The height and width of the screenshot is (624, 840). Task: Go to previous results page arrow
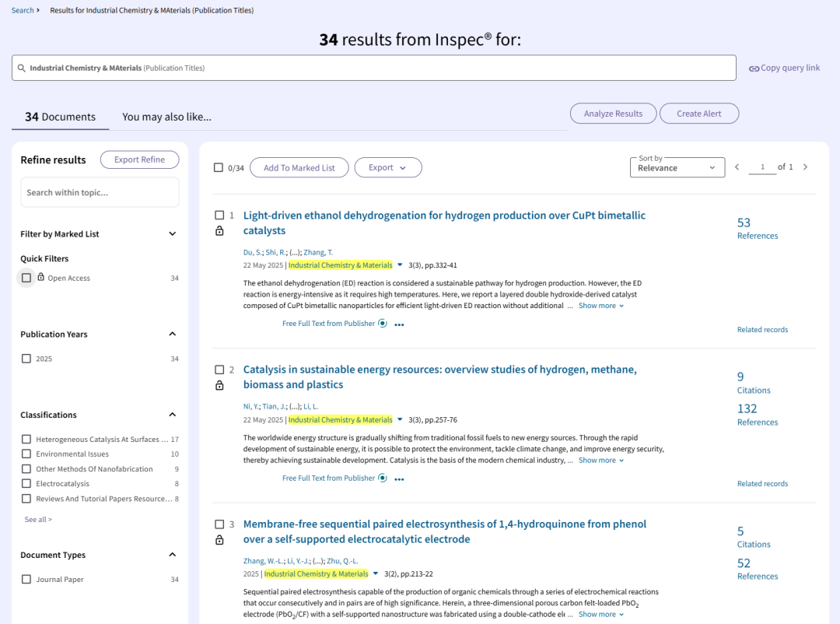tap(737, 167)
